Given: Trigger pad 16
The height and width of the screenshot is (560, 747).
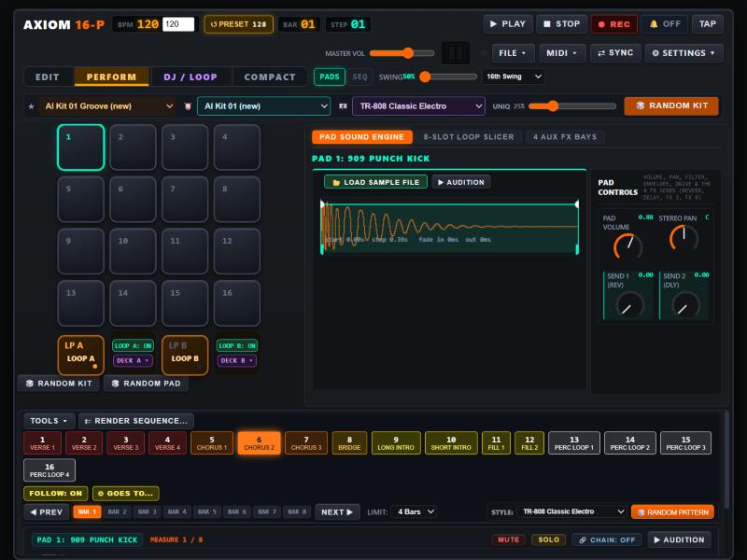Looking at the screenshot, I should pos(237,303).
